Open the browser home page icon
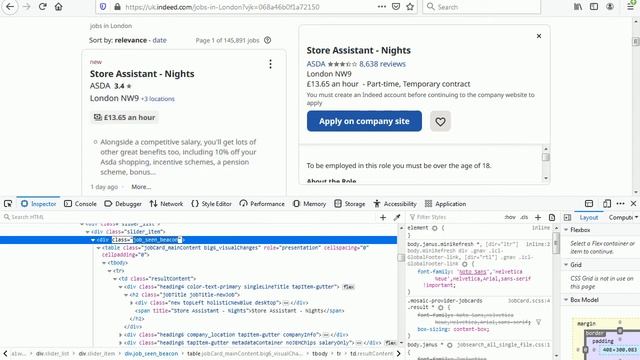This screenshot has height=360, width=640. (59, 7)
